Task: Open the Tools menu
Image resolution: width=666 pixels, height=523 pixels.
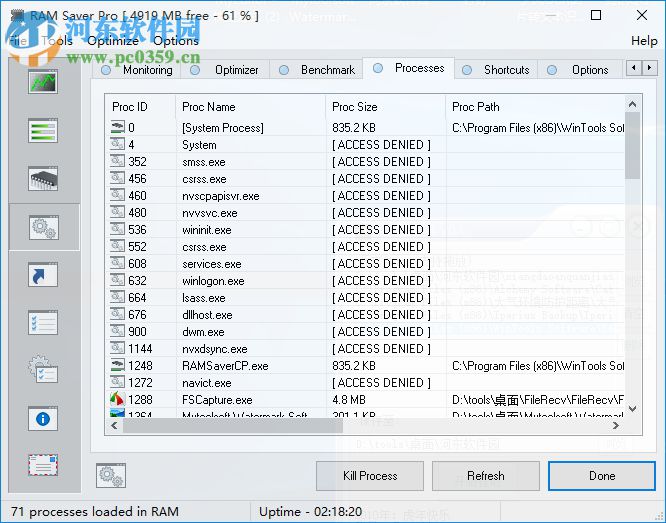Action: click(57, 41)
